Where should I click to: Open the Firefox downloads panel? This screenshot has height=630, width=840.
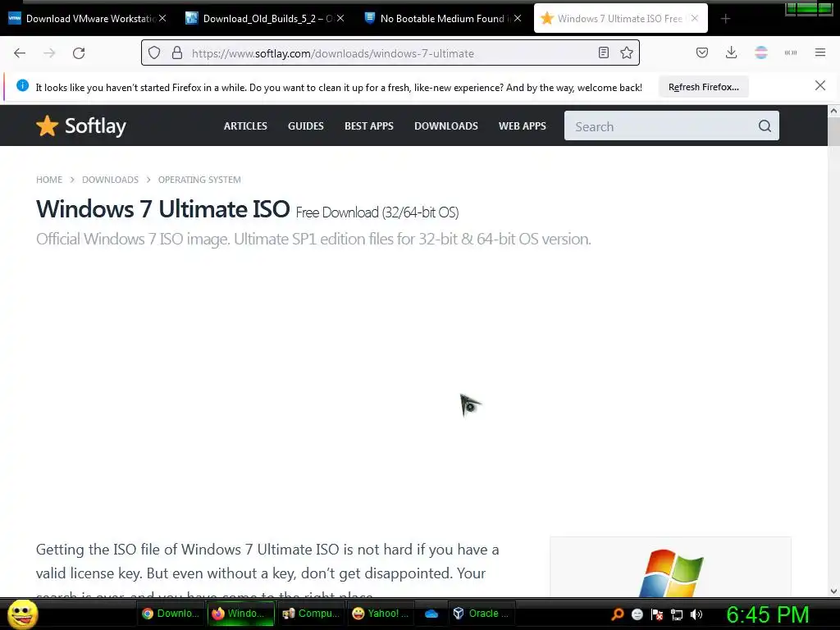tap(731, 52)
